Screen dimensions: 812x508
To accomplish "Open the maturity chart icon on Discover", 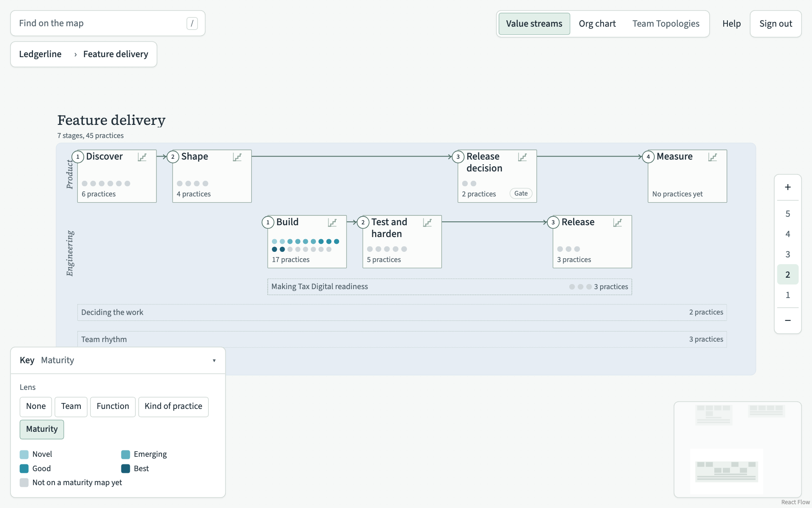I will click(142, 157).
